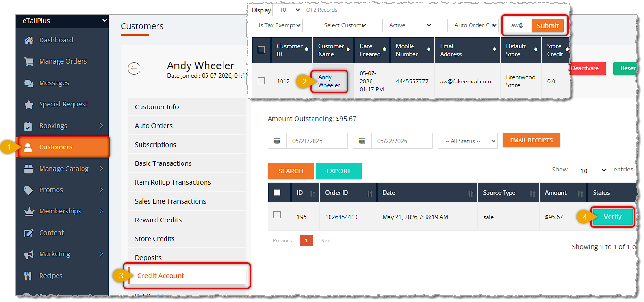Click the Submit search button
Image resolution: width=644 pixels, height=302 pixels.
point(547,26)
